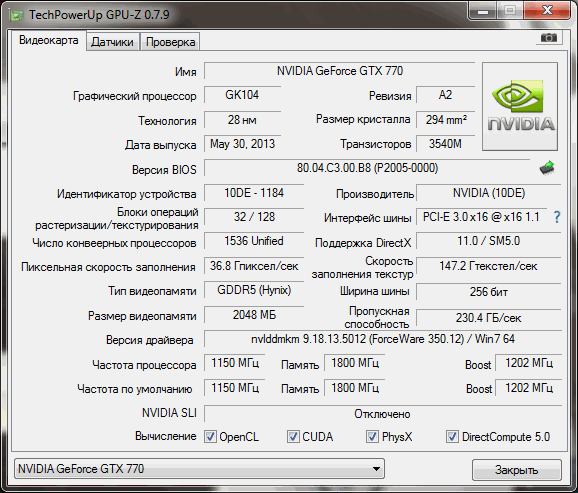
Task: Toggle the CUDA checkbox
Action: click(293, 437)
